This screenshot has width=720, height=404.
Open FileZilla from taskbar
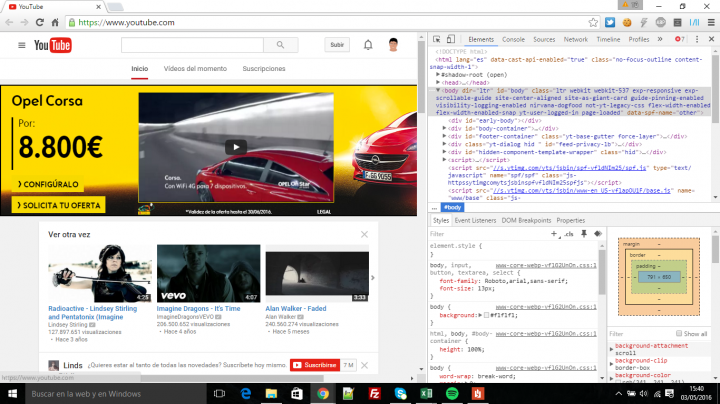click(x=375, y=394)
